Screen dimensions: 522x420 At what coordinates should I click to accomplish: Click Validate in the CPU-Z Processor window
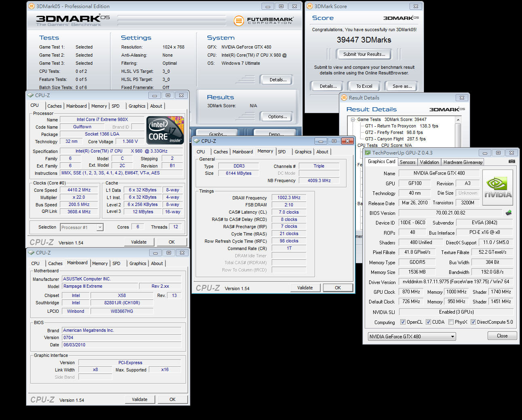click(139, 242)
